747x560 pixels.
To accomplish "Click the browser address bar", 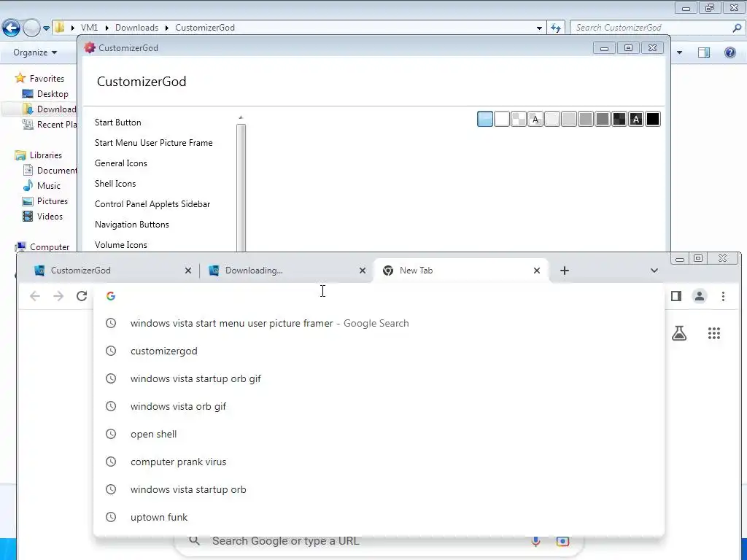I will (x=379, y=296).
